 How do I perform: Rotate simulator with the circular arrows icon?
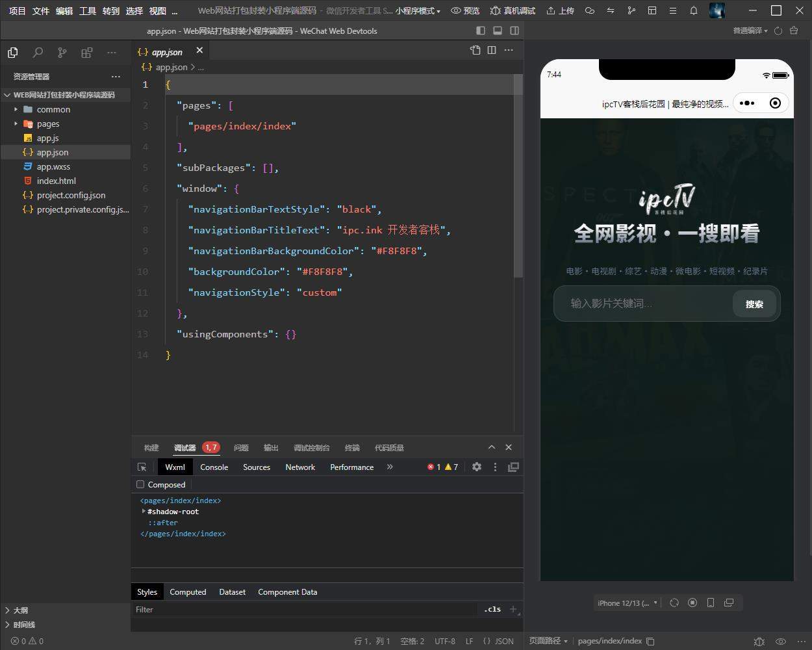tap(674, 603)
